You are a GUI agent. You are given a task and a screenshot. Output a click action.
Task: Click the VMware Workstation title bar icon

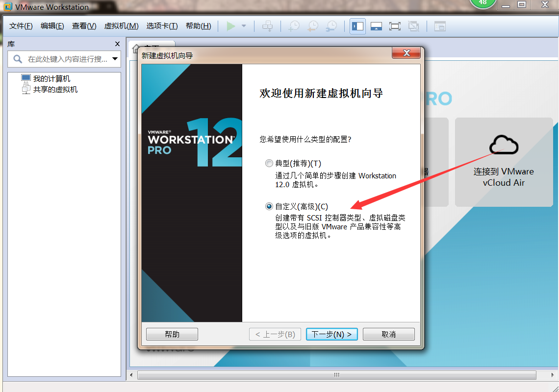[7, 7]
